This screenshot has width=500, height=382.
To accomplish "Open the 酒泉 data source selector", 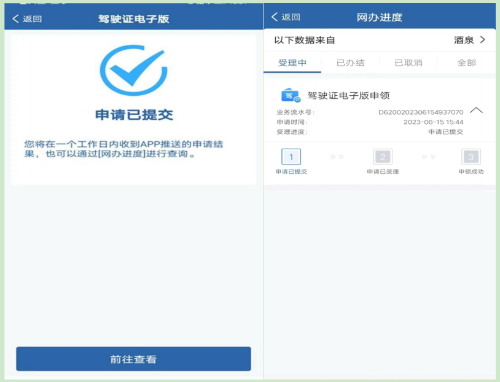I will 470,40.
